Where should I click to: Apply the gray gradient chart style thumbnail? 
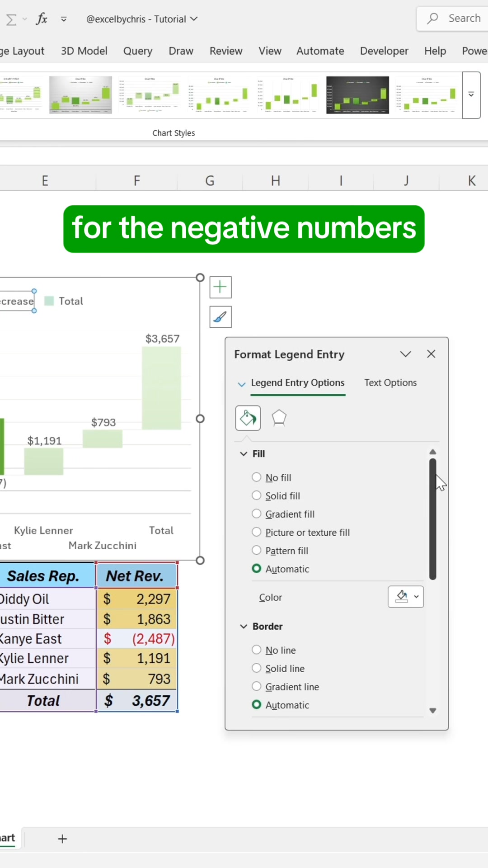pos(80,95)
